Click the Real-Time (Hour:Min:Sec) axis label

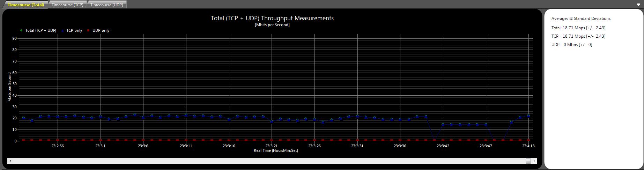pyautogui.click(x=276, y=151)
